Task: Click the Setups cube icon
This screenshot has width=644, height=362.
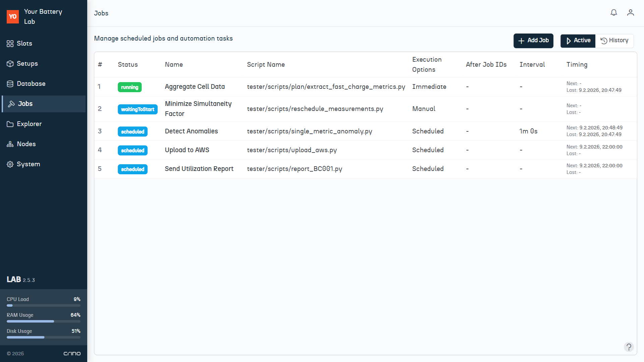Action: point(10,64)
